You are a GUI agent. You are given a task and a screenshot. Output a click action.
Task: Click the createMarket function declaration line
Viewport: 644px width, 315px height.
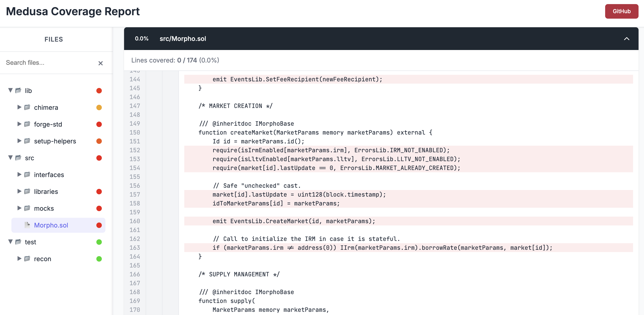click(x=315, y=132)
